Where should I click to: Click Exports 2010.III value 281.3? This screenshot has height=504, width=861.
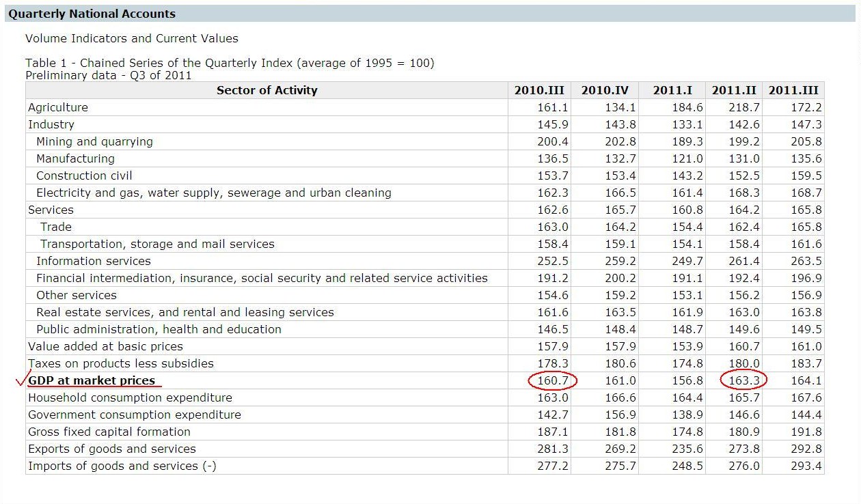coord(553,449)
